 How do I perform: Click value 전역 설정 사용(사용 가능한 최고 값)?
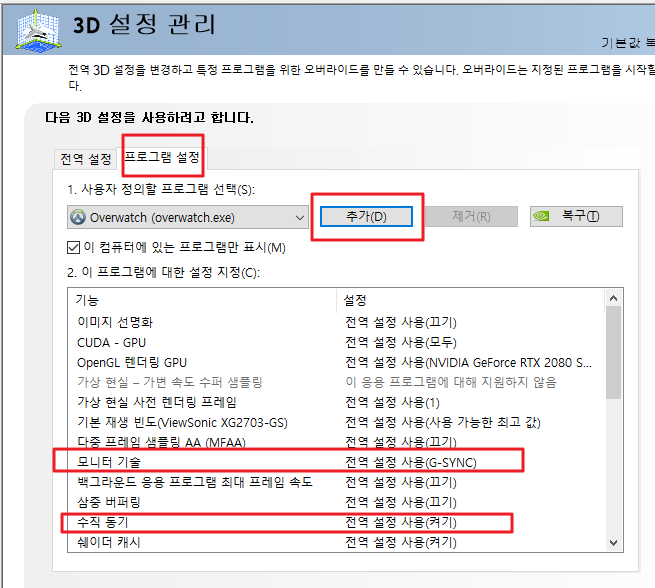click(443, 423)
